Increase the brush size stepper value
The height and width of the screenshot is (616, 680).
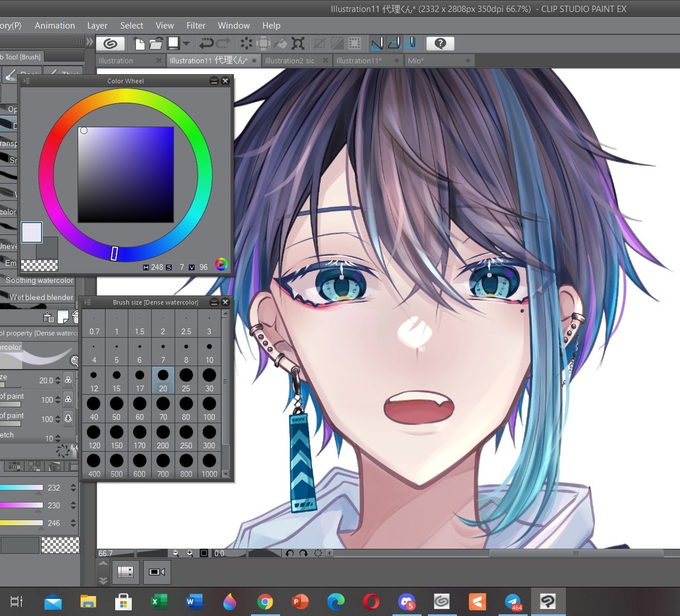point(58,378)
